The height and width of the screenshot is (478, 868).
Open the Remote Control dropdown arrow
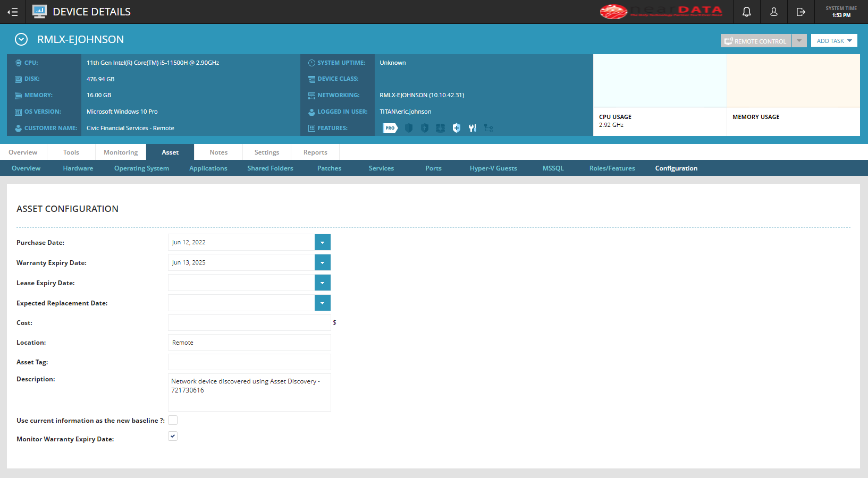799,41
